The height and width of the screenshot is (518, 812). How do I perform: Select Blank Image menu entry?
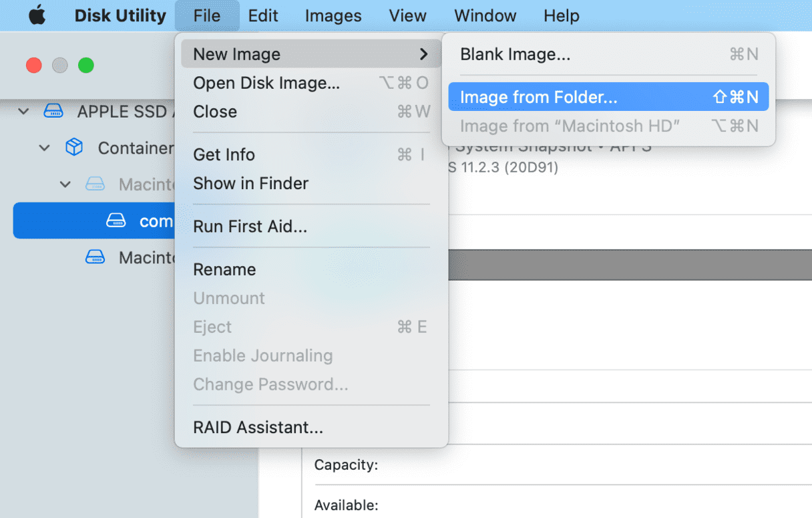click(x=515, y=54)
